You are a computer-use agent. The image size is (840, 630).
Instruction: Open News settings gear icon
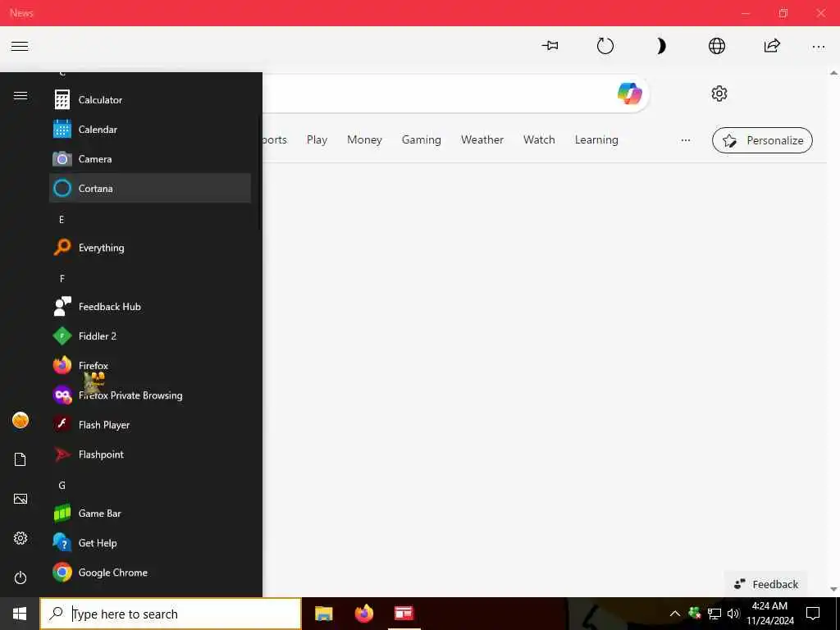pos(719,94)
